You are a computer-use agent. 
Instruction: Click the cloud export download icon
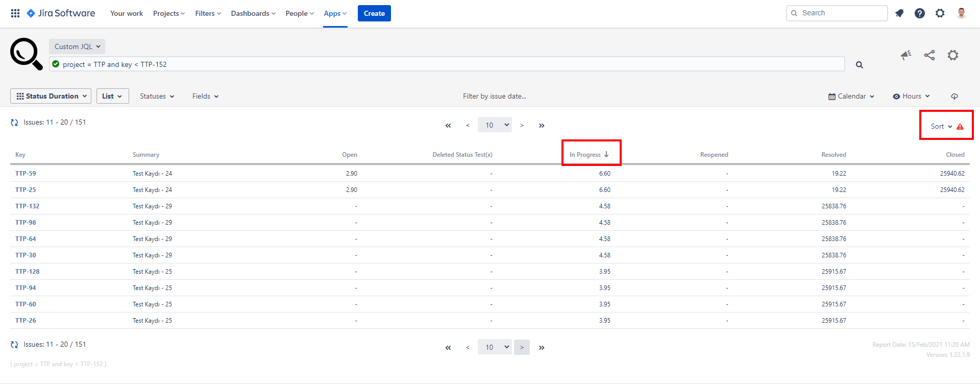click(x=954, y=97)
